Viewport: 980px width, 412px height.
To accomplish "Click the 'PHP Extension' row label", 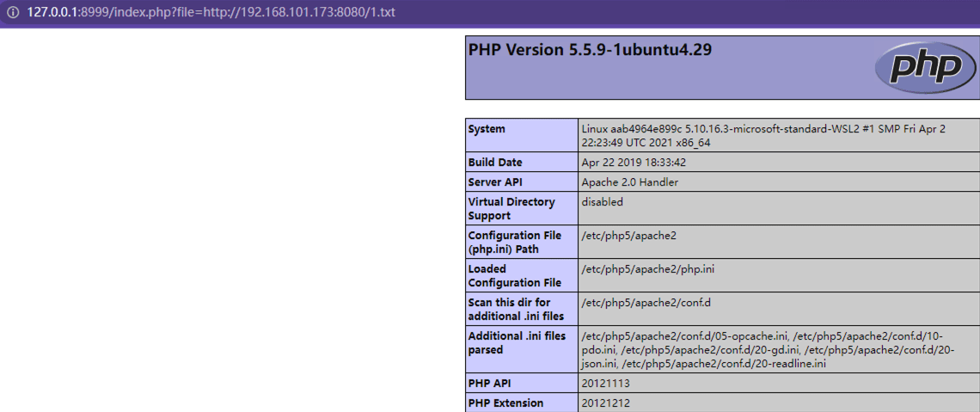I will (x=505, y=403).
